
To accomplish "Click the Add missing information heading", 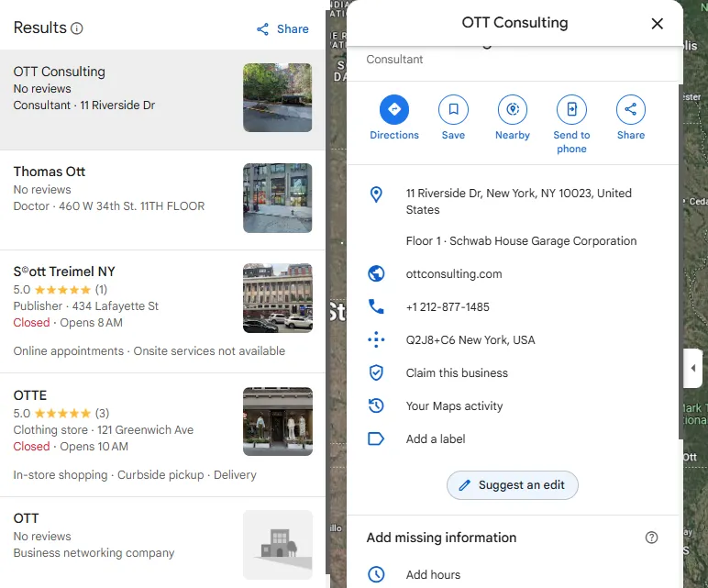I will [441, 538].
